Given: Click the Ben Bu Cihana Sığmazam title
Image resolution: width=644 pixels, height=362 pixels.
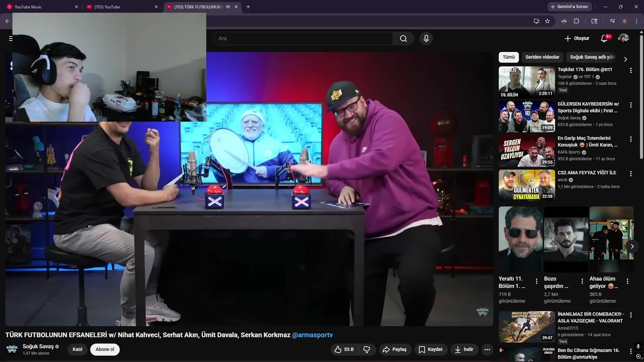Looking at the screenshot, I should coord(589,353).
